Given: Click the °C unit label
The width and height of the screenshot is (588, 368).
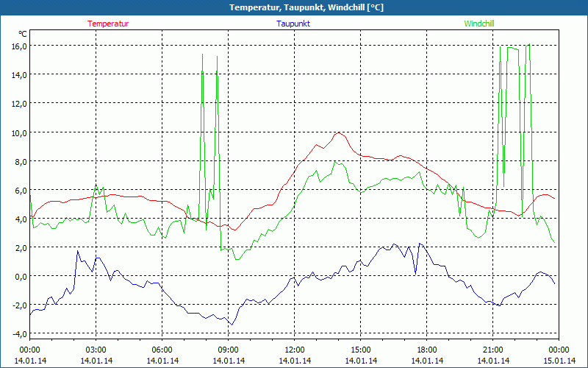Looking at the screenshot, I should click(x=23, y=34).
